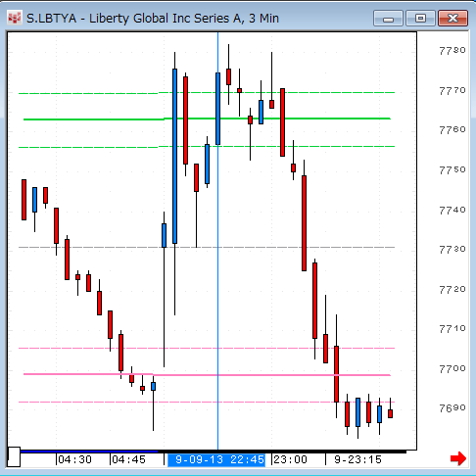
Task: Minimize the S.LBTYA chart window
Action: 388,19
